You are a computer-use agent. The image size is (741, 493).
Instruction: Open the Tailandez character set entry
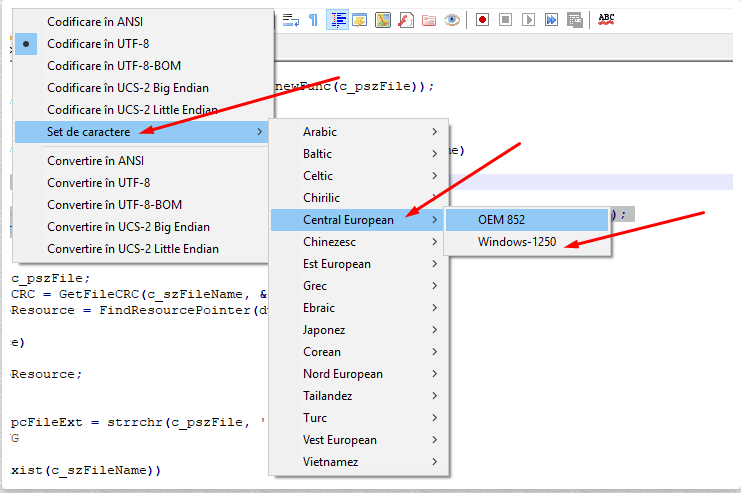[359, 396]
